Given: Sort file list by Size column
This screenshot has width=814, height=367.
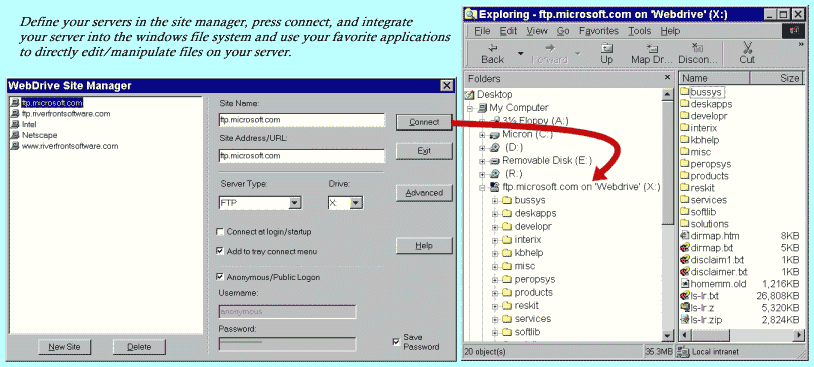Looking at the screenshot, I should 777,78.
